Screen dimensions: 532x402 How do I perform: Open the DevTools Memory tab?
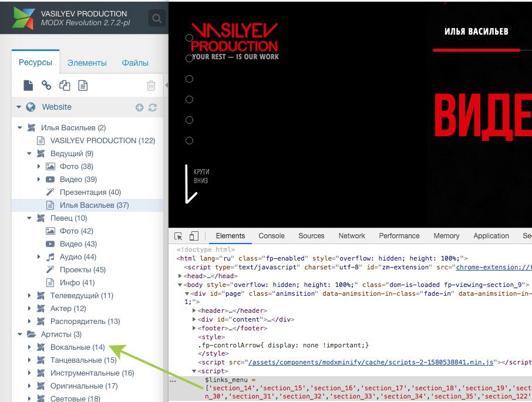446,236
